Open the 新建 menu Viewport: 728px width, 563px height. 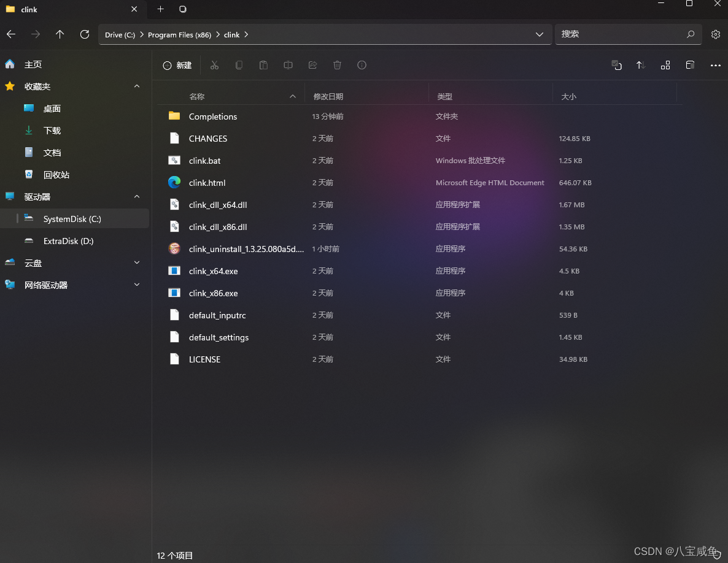(x=177, y=65)
